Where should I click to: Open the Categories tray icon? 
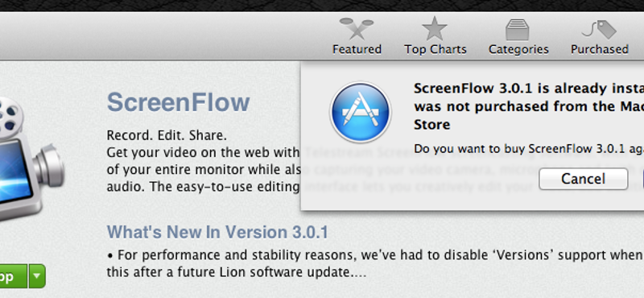[518, 30]
